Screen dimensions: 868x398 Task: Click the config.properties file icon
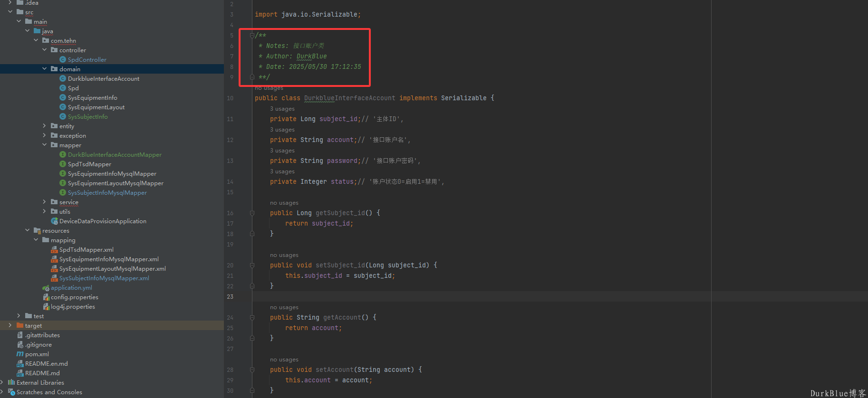pos(46,297)
